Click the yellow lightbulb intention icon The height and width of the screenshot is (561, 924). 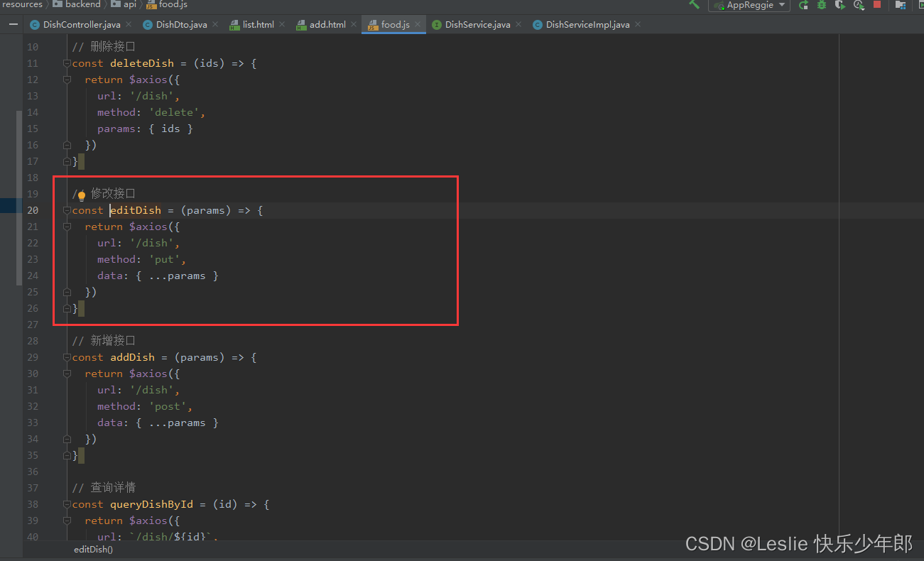click(x=82, y=195)
